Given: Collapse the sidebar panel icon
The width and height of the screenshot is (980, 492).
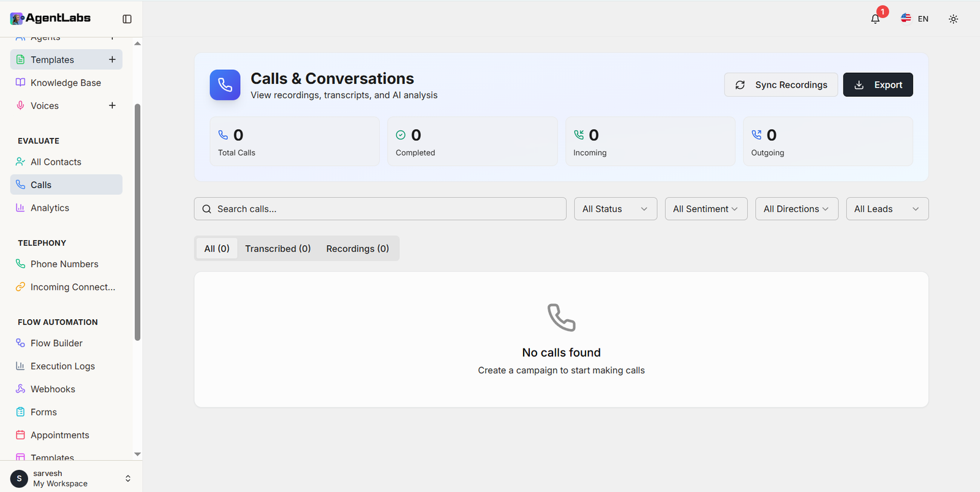Looking at the screenshot, I should [x=127, y=19].
